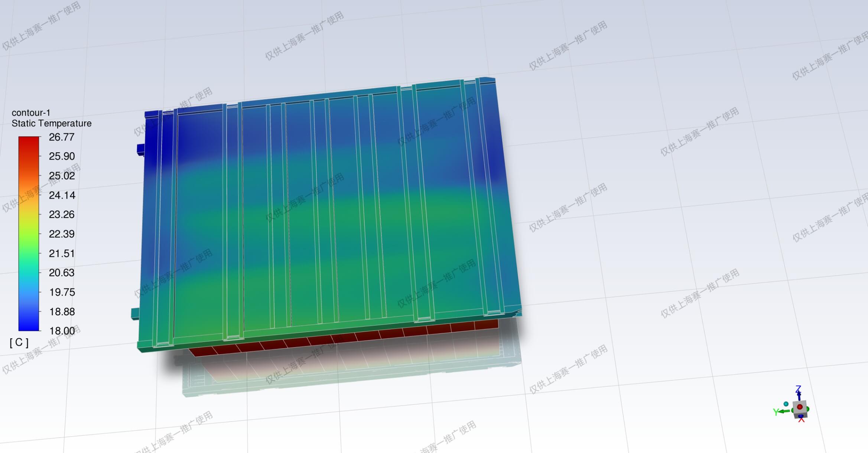Click the [C] unit label below colorbar
The width and height of the screenshot is (868, 453).
19,342
